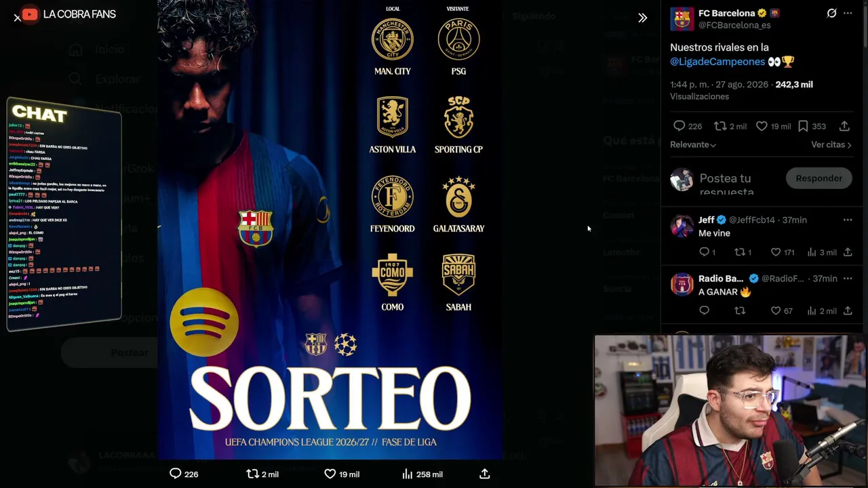This screenshot has height=488, width=868.
Task: Open the Relevante sort dropdown
Action: point(693,144)
